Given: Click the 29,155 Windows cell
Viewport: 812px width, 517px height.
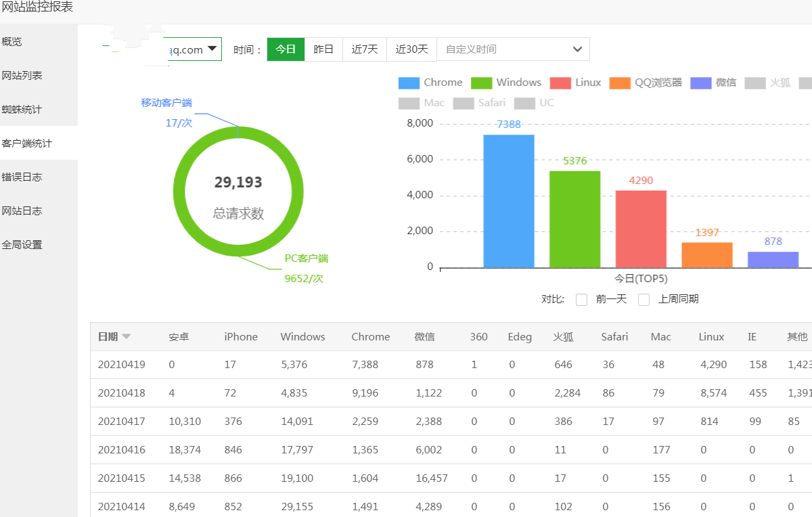Looking at the screenshot, I should click(297, 507).
